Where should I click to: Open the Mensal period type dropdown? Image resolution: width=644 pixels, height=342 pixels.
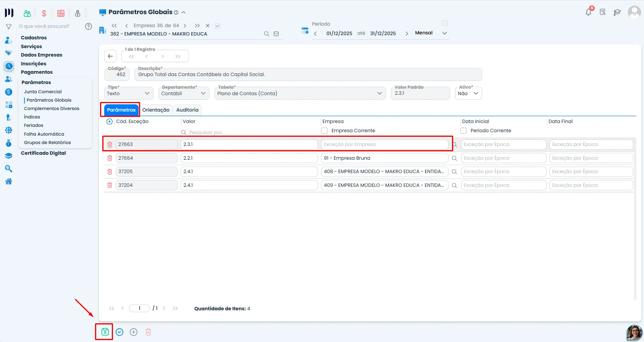pyautogui.click(x=431, y=33)
